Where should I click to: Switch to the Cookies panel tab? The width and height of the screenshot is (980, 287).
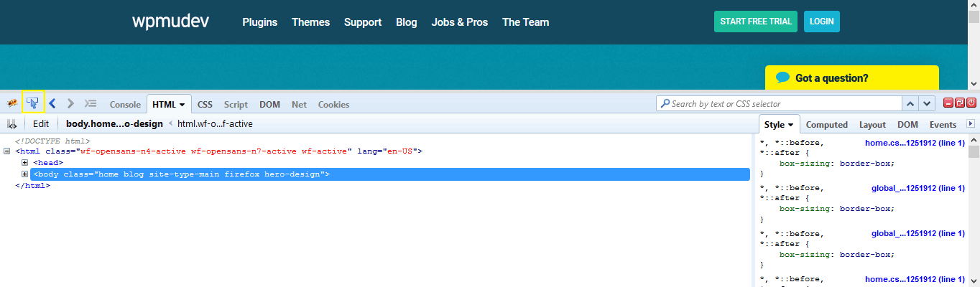(x=333, y=104)
